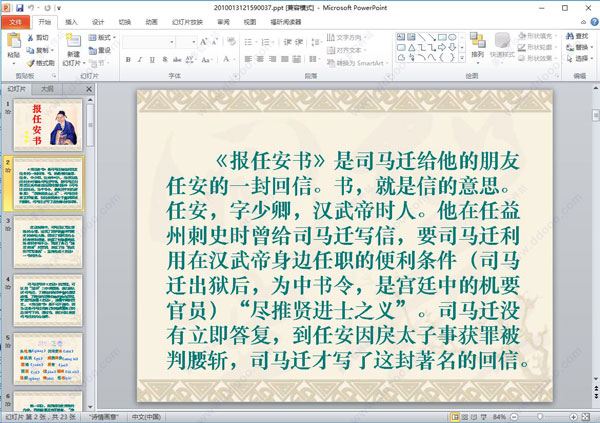The width and height of the screenshot is (600, 423).
Task: Expand the shapes gallery More arrow
Action: [462, 58]
